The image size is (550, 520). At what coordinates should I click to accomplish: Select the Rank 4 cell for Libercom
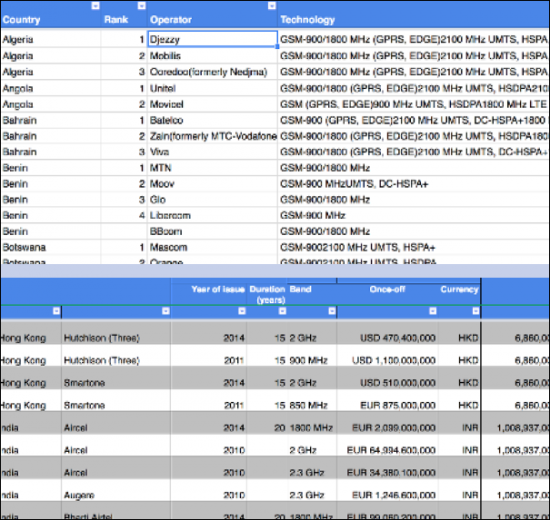(124, 215)
